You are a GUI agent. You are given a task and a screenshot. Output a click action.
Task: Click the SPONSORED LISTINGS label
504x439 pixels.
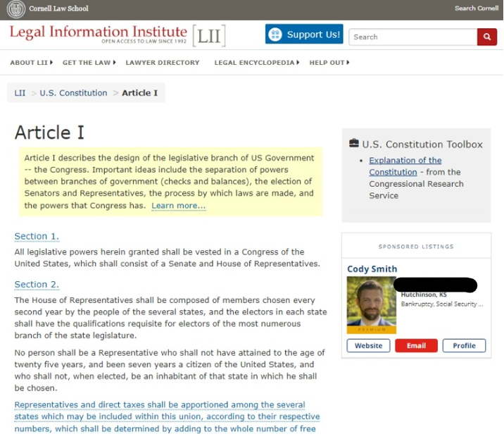(x=416, y=247)
